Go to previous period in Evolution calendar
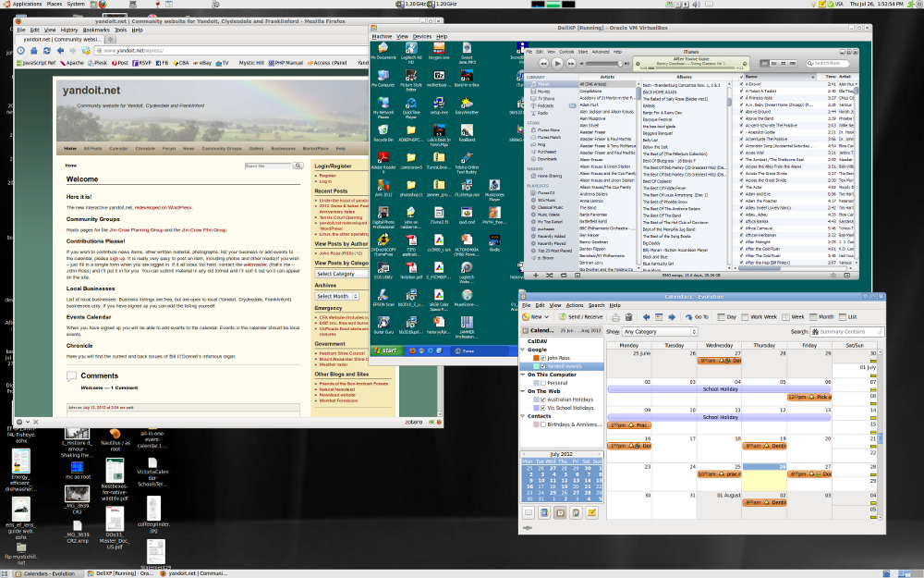This screenshot has width=924, height=578. coord(647,316)
